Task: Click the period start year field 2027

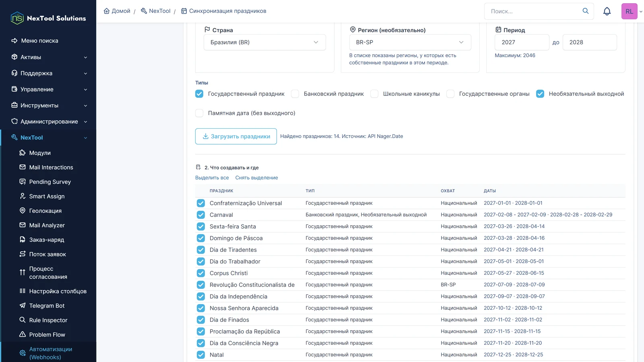Action: (522, 42)
